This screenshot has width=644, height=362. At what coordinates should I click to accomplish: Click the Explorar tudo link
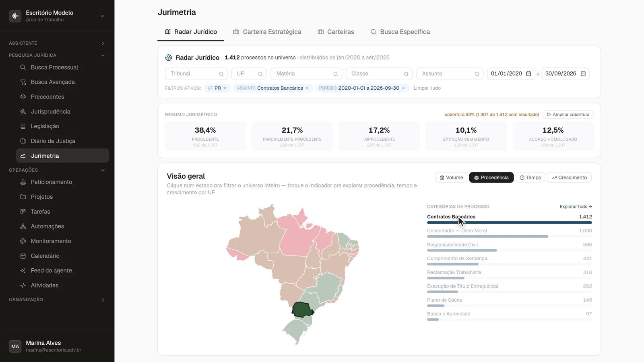(576, 207)
